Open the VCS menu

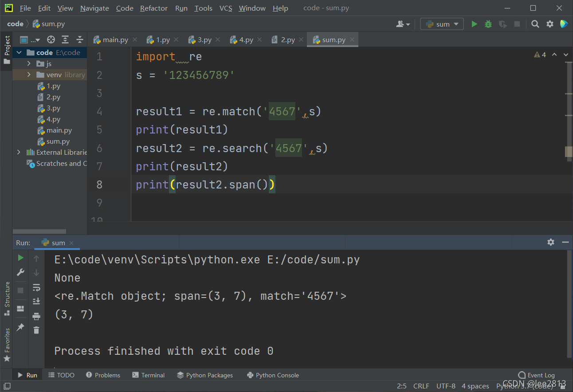pyautogui.click(x=226, y=8)
